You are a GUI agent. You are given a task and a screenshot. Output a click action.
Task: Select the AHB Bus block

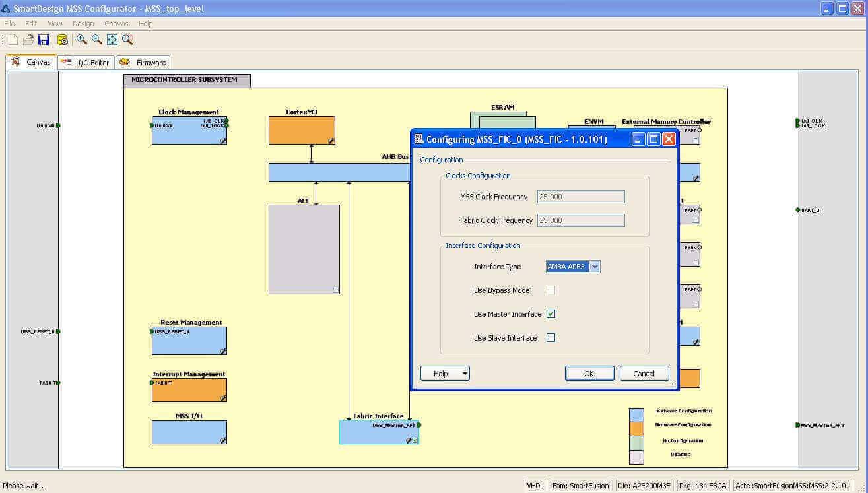tap(339, 172)
